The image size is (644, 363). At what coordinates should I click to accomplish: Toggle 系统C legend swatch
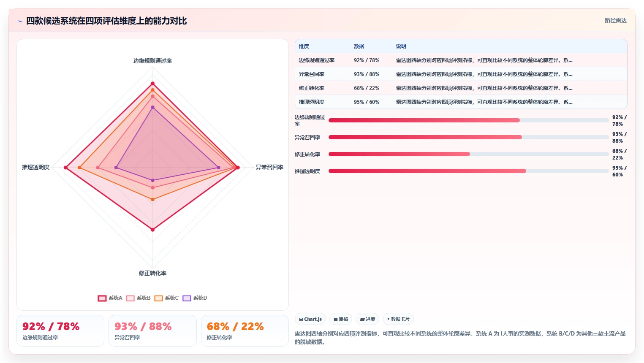[158, 298]
